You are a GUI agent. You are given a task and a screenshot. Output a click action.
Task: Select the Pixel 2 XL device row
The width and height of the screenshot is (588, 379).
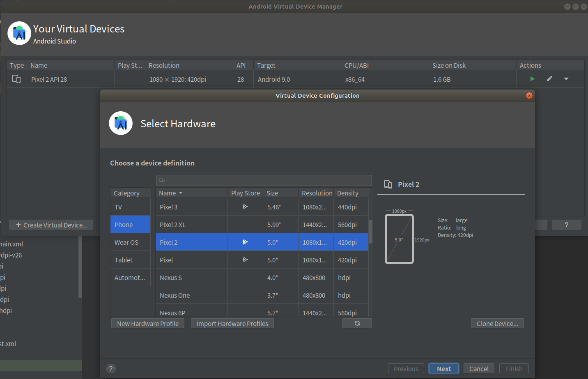click(262, 225)
